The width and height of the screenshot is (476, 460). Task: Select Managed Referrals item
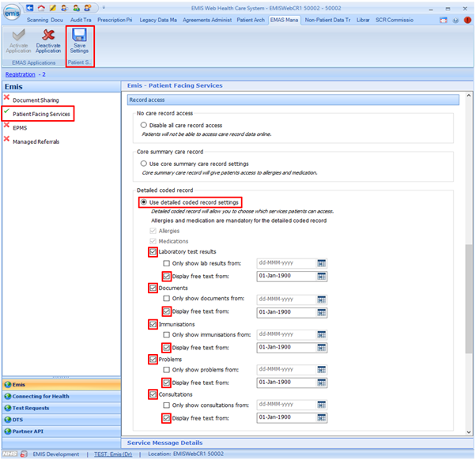click(x=36, y=141)
